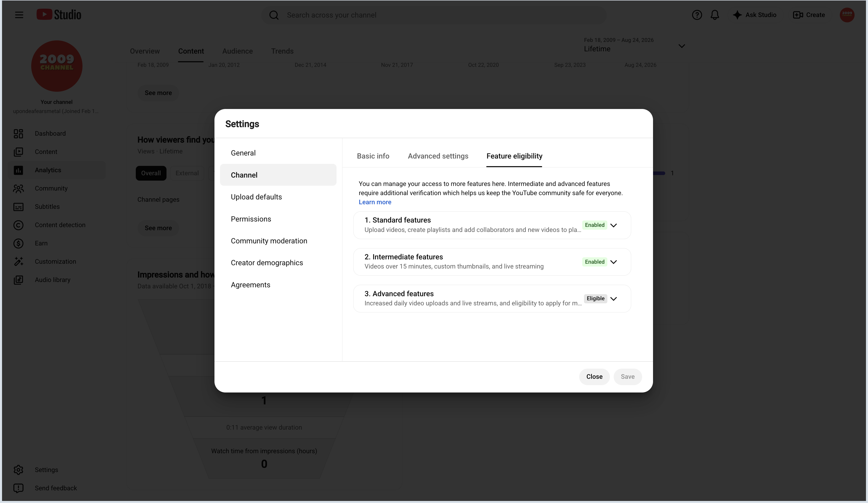Close the Settings dialog
This screenshot has width=868, height=503.
[594, 377]
